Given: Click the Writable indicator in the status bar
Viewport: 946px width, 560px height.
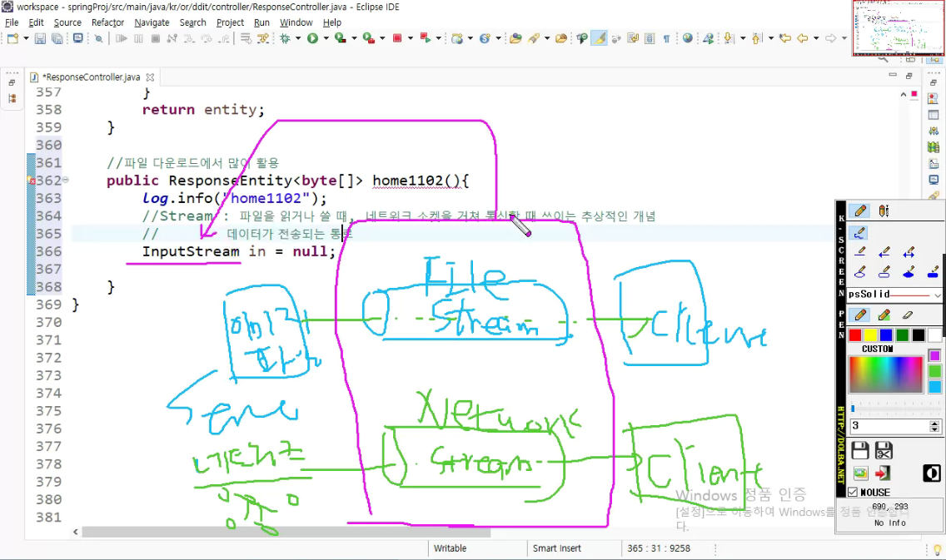Looking at the screenshot, I should [451, 548].
